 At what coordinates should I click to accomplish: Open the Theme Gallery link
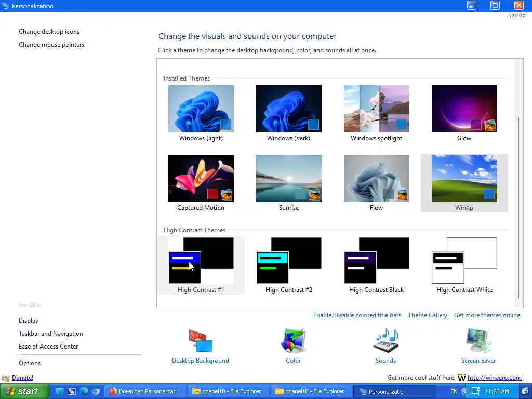428,315
